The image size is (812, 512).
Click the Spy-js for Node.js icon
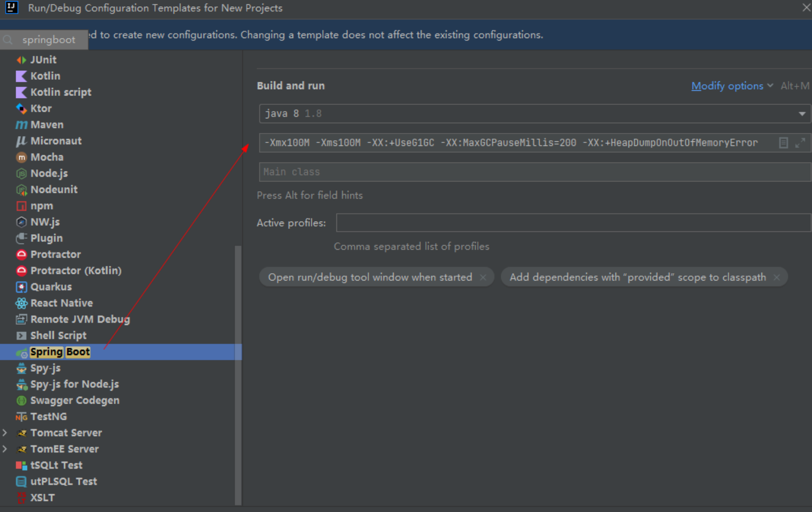click(21, 384)
